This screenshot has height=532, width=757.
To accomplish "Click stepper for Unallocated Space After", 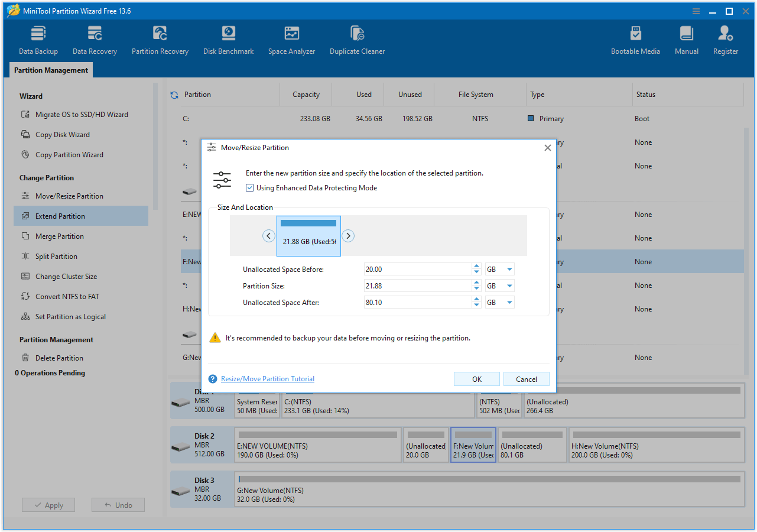I will [x=477, y=303].
